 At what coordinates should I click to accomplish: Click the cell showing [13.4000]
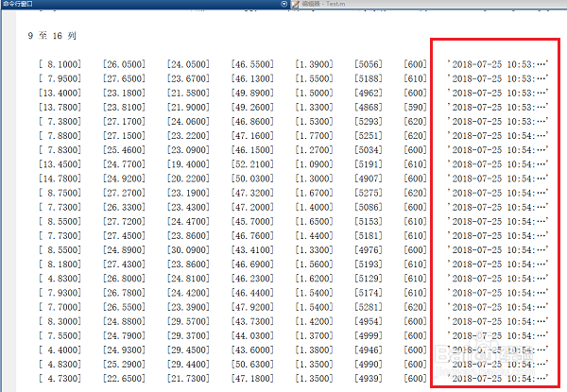[x=60, y=93]
